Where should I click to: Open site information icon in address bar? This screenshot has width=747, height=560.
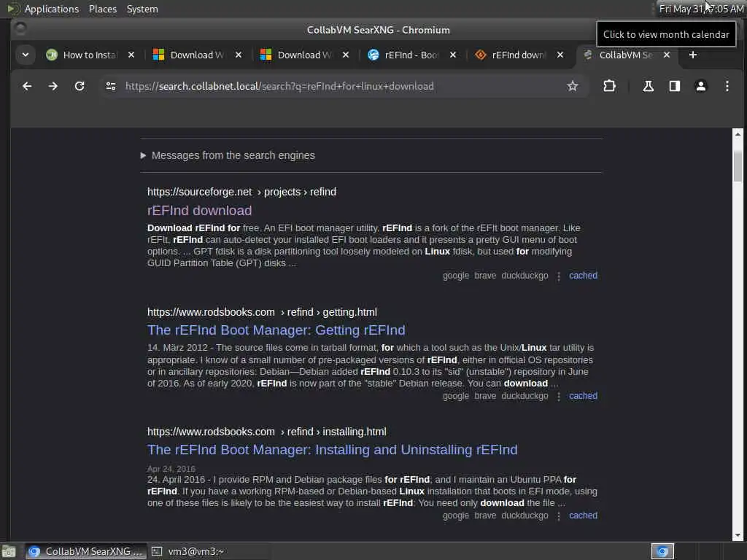coord(111,86)
